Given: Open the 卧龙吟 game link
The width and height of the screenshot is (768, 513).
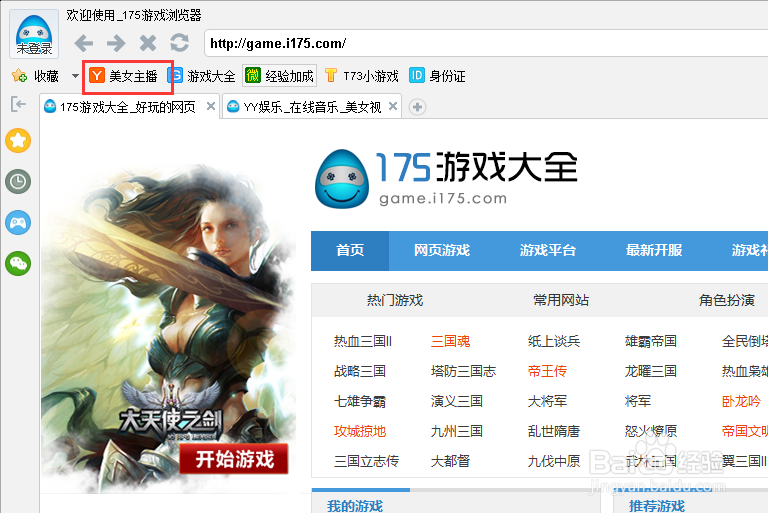Looking at the screenshot, I should (x=741, y=401).
